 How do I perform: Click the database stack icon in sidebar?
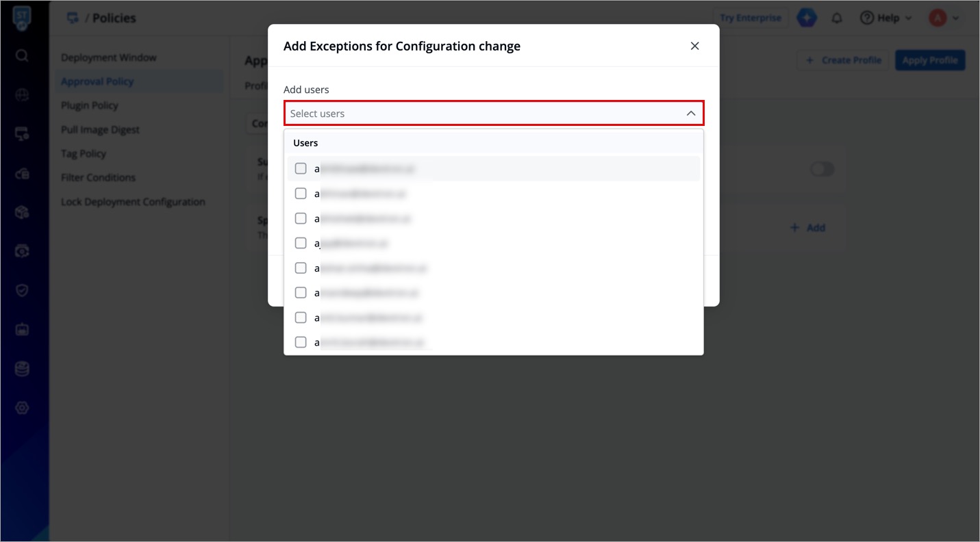[22, 369]
